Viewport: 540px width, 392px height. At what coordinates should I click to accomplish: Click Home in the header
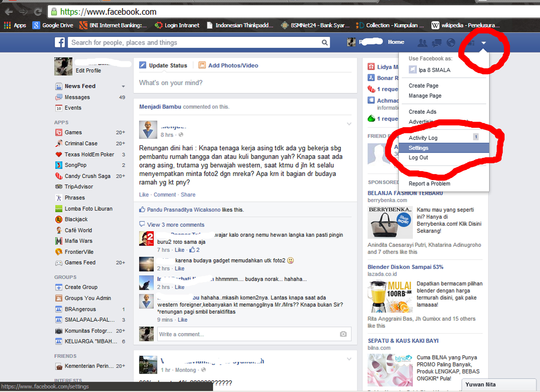[396, 42]
